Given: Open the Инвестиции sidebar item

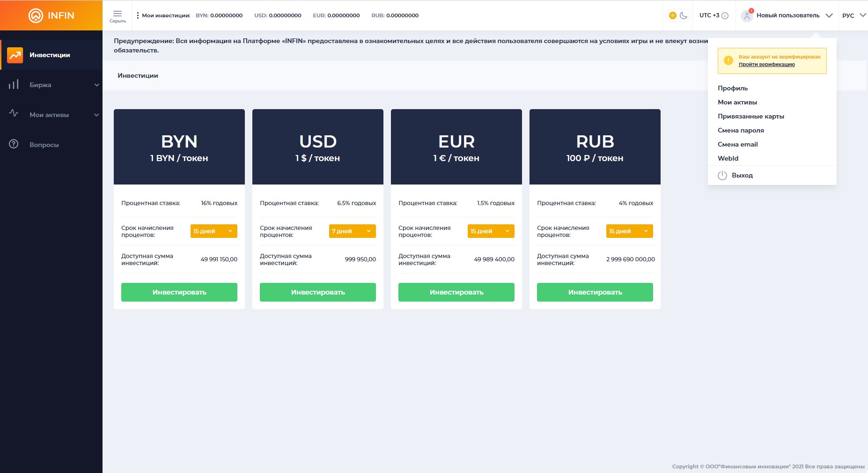Looking at the screenshot, I should pos(51,55).
